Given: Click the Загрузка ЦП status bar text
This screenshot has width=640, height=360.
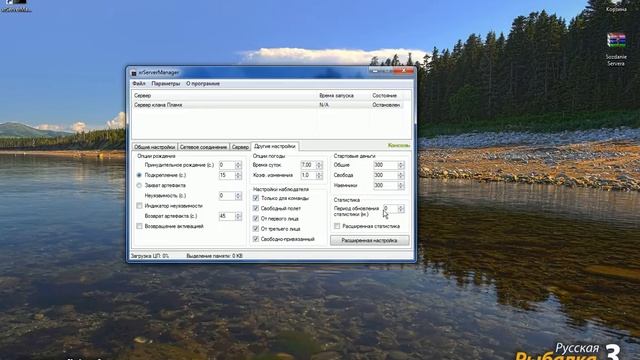Looking at the screenshot, I should click(150, 256).
